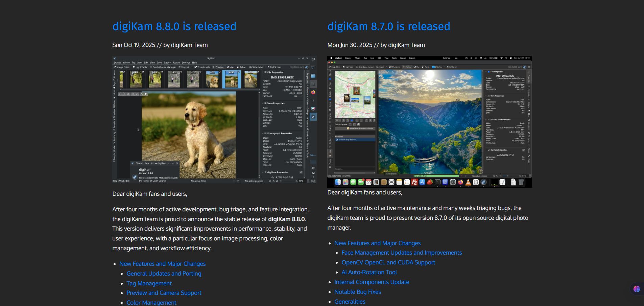
Task: Click the bold "digiKam 8.8.0" text in paragraph
Action: pos(286,219)
